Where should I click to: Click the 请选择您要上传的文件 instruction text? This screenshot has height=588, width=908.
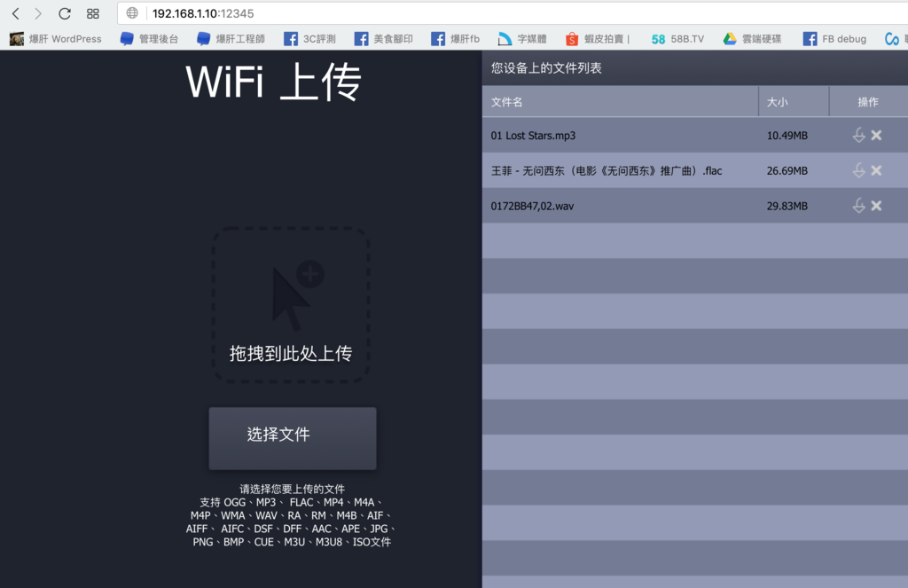pyautogui.click(x=292, y=489)
